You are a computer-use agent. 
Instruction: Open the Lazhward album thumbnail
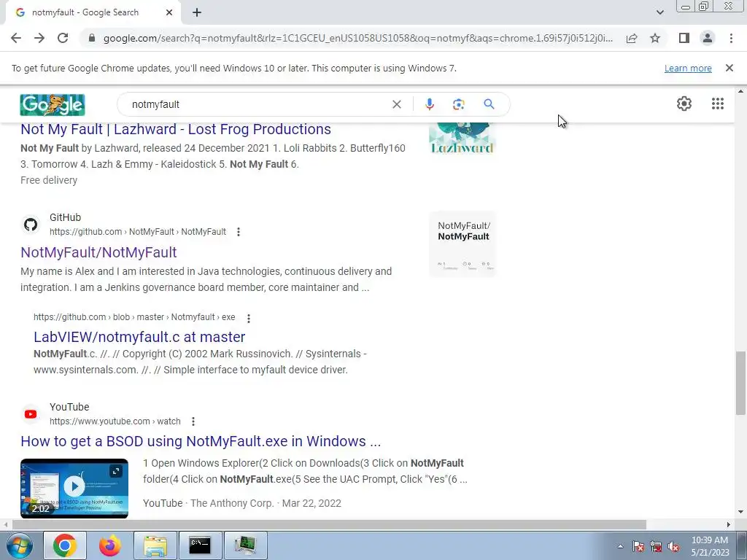coord(462,139)
